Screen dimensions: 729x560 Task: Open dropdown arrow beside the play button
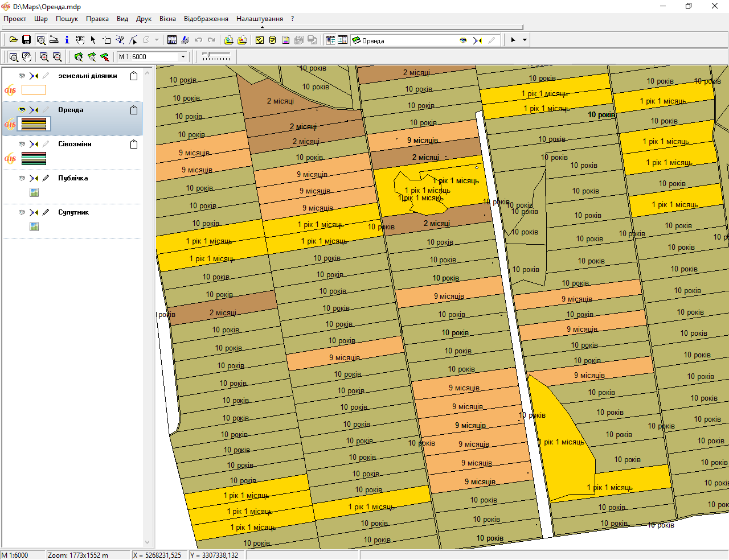(525, 40)
